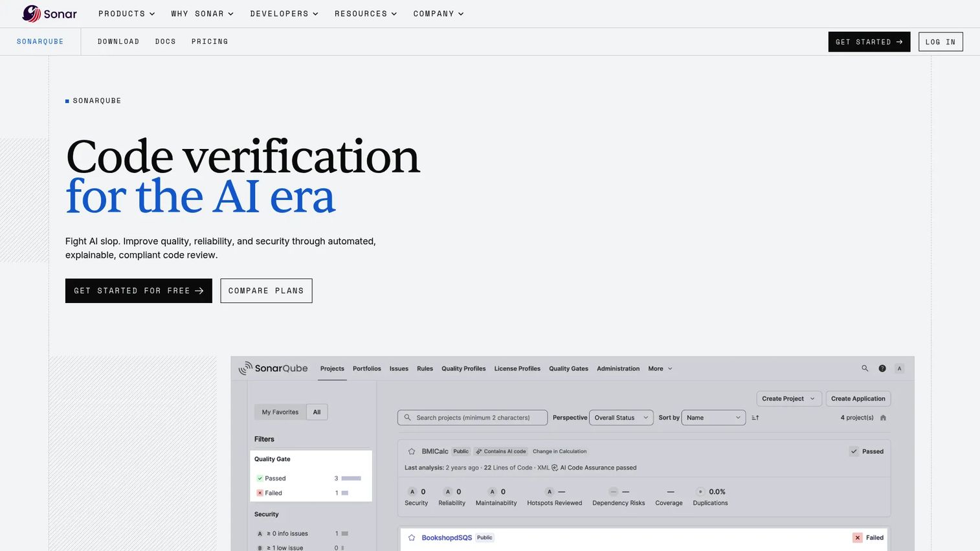Filter Security by ≥ 0 info issues
This screenshot has width=980, height=551.
point(283,534)
